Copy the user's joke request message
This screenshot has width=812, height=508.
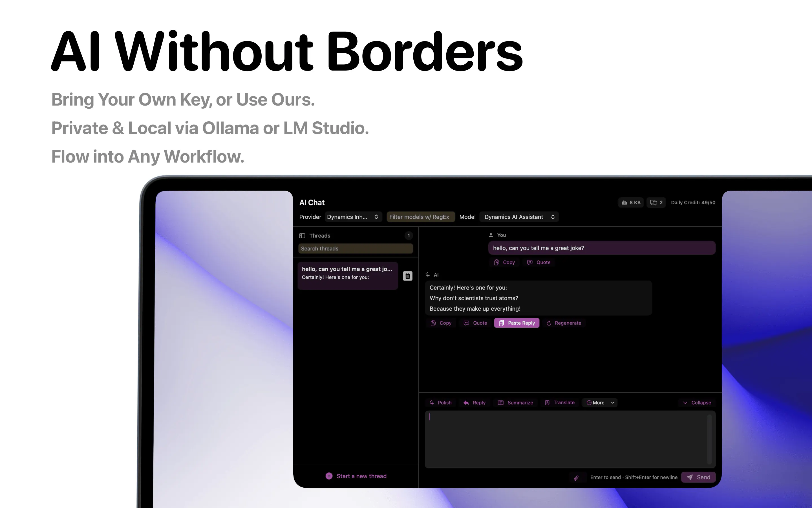[x=504, y=262]
